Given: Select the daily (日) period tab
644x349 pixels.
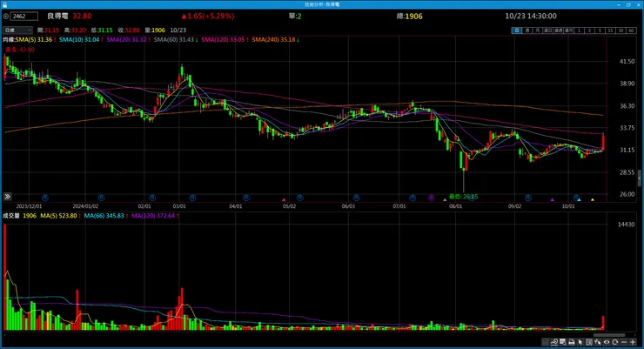Looking at the screenshot, I should pyautogui.click(x=517, y=30).
